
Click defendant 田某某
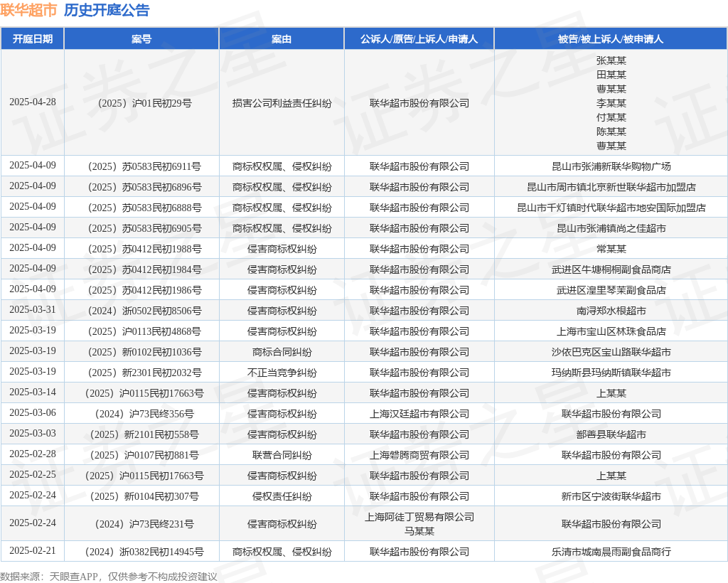click(611, 75)
